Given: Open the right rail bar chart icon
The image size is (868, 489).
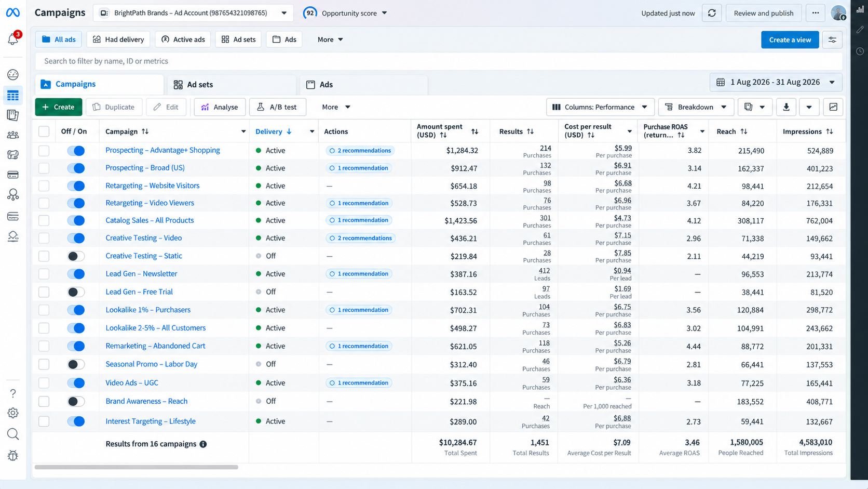Looking at the screenshot, I should (x=860, y=9).
